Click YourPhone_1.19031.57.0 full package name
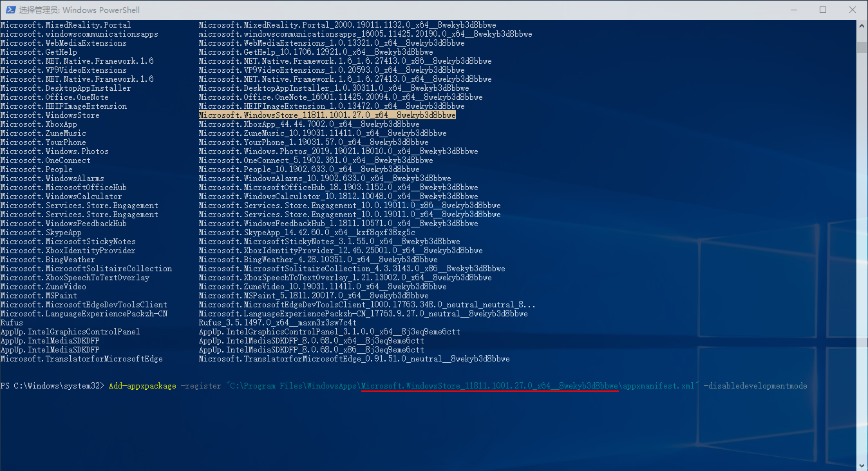Screen dimensions: 868x471 (314, 142)
